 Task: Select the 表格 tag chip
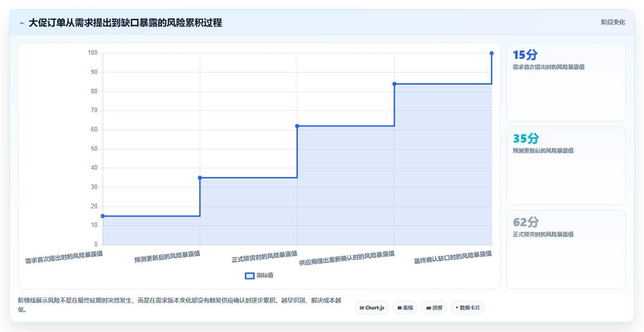pos(405,308)
